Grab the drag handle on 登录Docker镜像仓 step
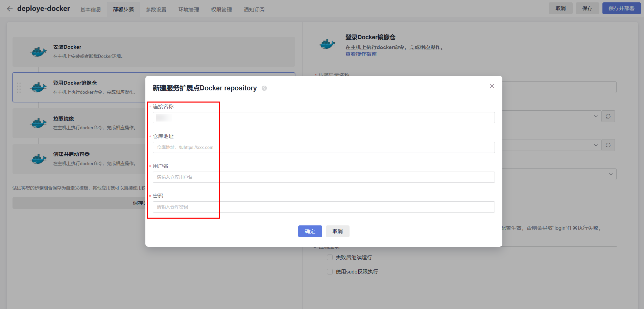The height and width of the screenshot is (309, 644). tap(19, 87)
